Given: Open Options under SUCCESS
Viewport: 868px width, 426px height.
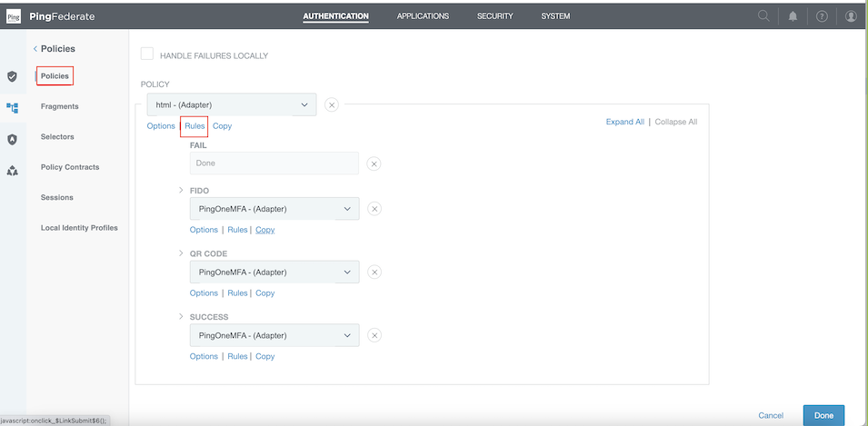Looking at the screenshot, I should click(204, 356).
